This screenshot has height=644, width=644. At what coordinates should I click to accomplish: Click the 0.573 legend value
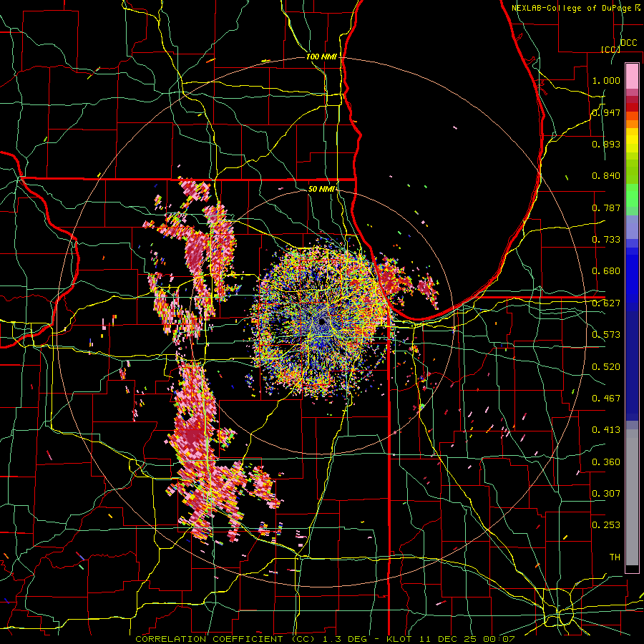pyautogui.click(x=606, y=335)
